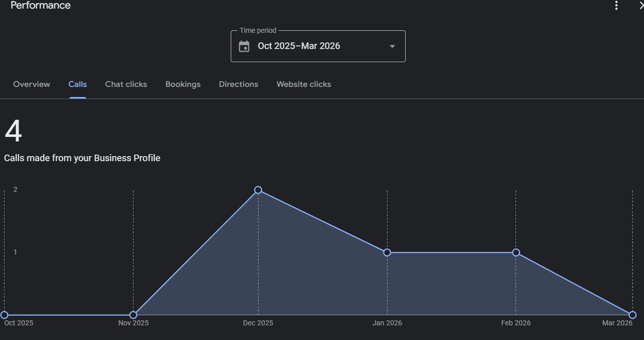Image resolution: width=644 pixels, height=340 pixels.
Task: Click the Oct 2025 data point on chart
Action: click(4, 315)
